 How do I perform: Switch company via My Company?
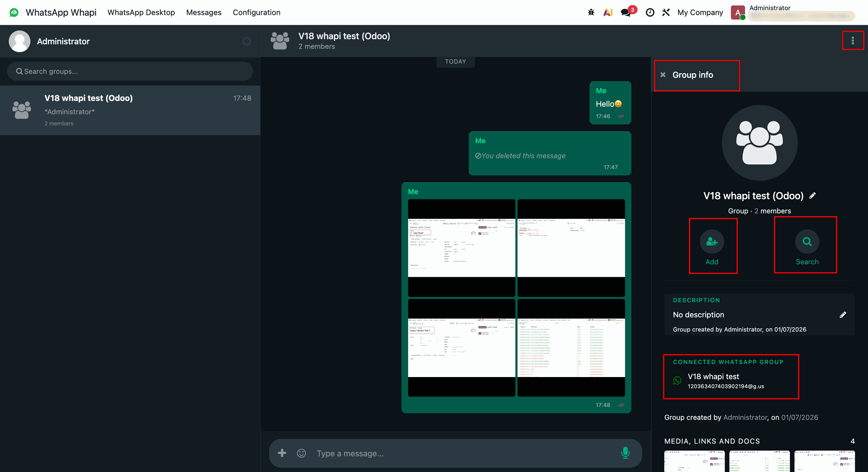click(700, 12)
